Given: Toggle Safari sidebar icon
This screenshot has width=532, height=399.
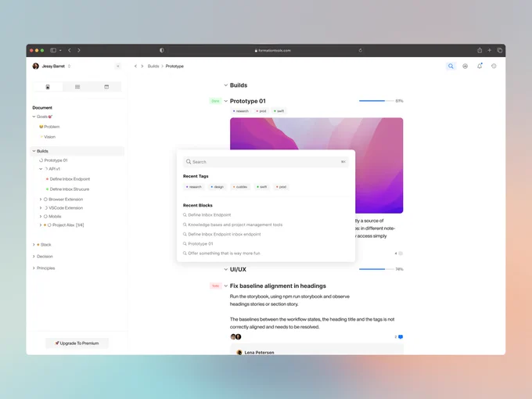Looking at the screenshot, I should pos(53,50).
